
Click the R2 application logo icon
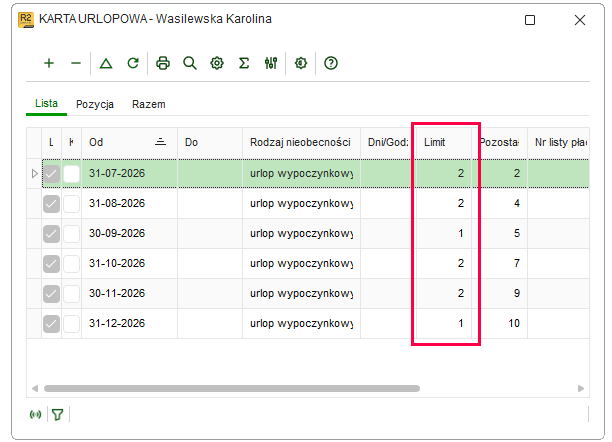click(26, 20)
